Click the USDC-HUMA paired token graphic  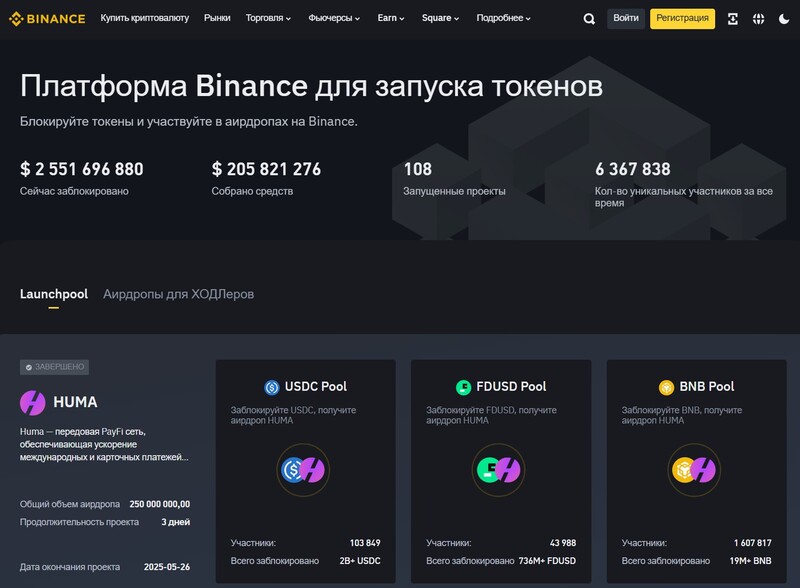click(x=303, y=470)
